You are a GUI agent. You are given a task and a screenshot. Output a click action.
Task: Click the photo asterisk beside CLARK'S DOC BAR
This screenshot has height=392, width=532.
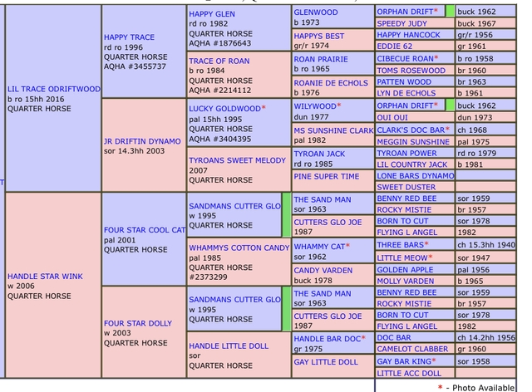click(447, 130)
